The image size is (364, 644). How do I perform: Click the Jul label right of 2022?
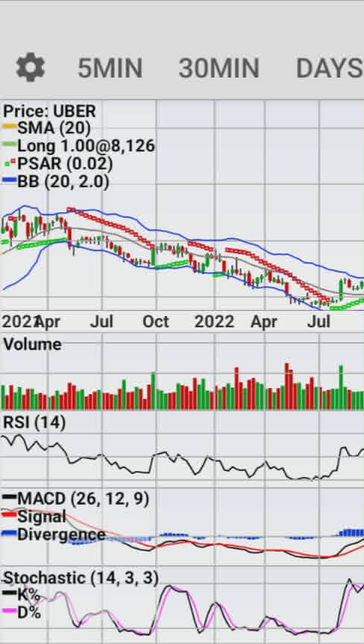pos(319,321)
